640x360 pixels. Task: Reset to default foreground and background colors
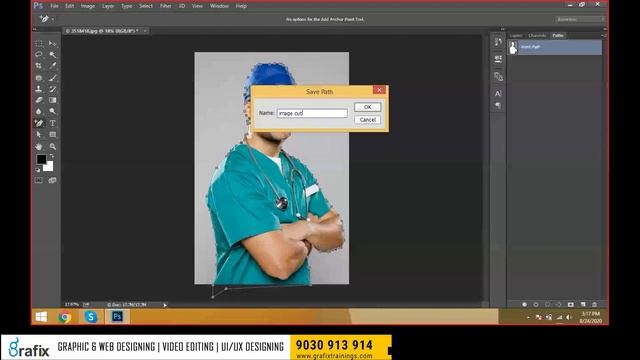pyautogui.click(x=38, y=169)
